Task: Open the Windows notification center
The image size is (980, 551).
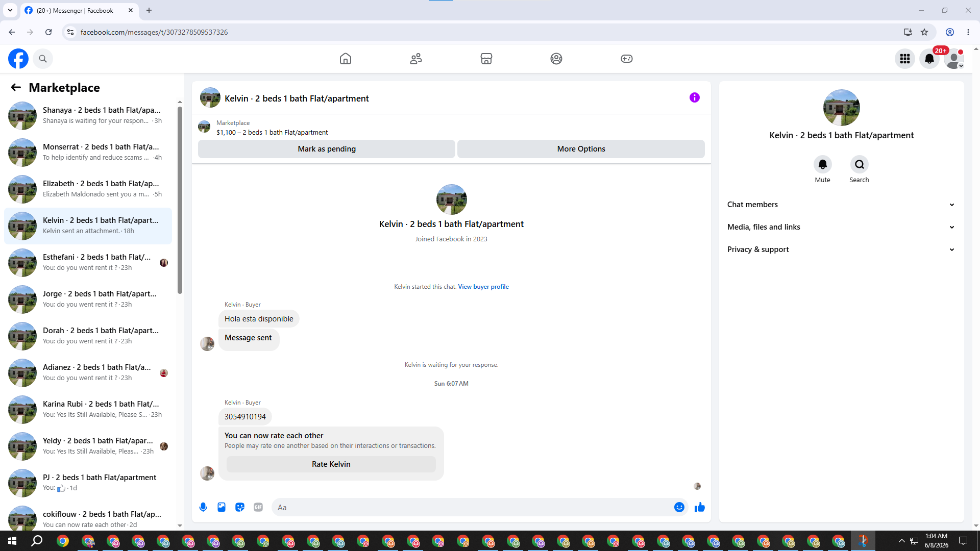Action: [x=963, y=541]
